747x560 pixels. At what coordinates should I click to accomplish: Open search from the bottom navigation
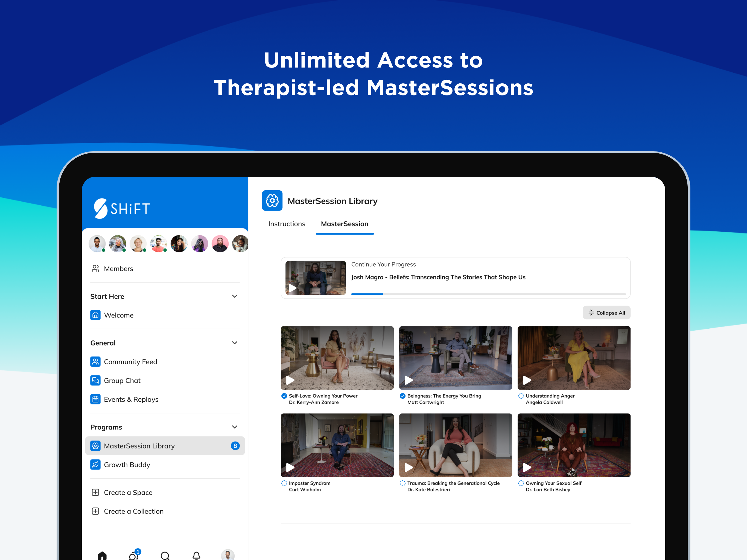[165, 555]
